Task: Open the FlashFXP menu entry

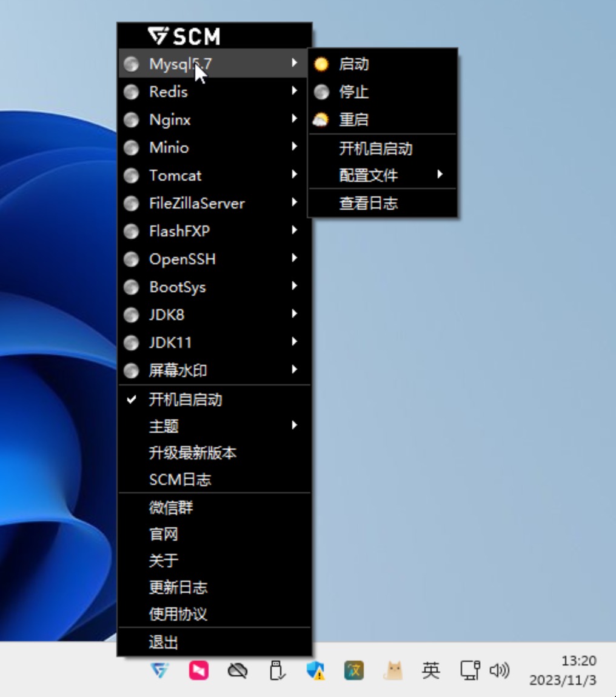Action: click(x=215, y=231)
